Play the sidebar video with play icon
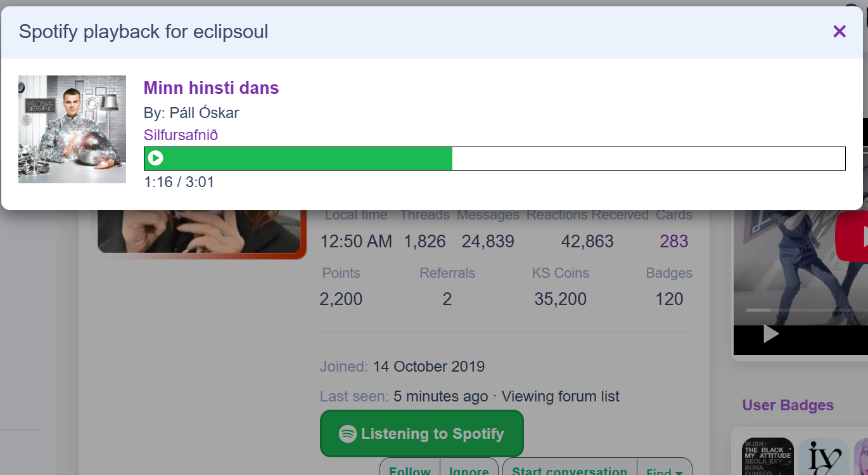This screenshot has width=868, height=475. 770,334
